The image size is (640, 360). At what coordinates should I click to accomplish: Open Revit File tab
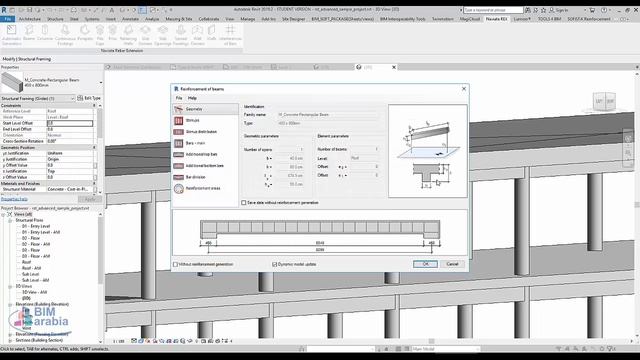(8, 19)
